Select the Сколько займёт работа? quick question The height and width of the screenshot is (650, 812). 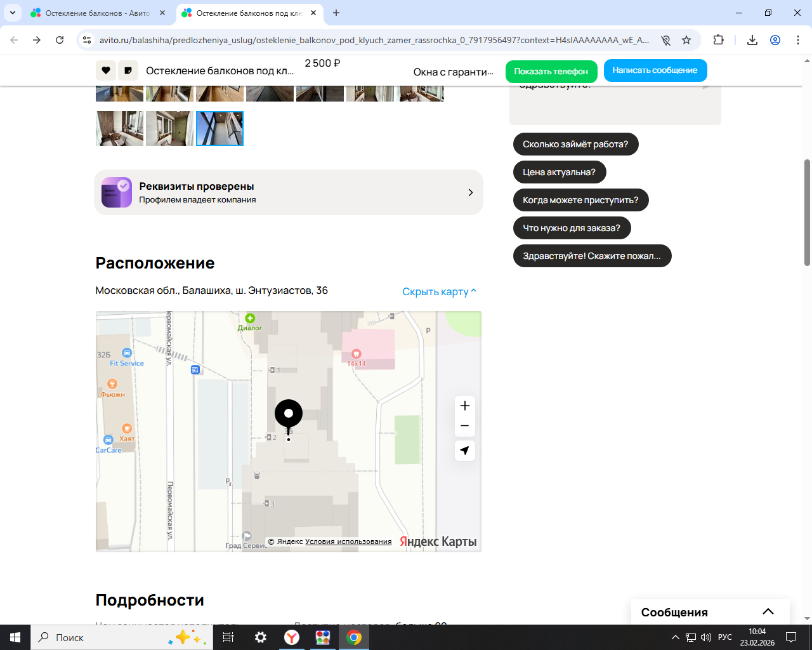[575, 144]
